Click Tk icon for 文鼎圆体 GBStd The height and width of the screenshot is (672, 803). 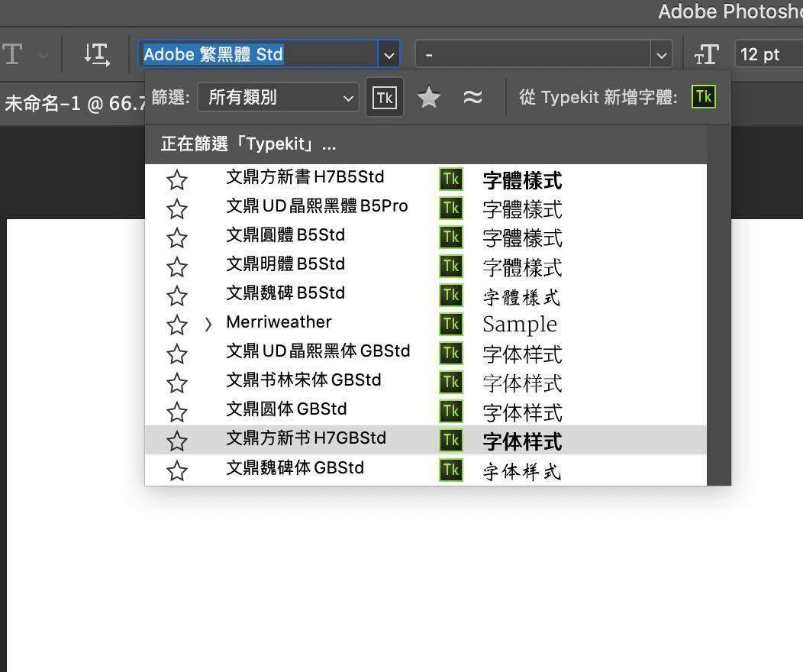tap(451, 411)
